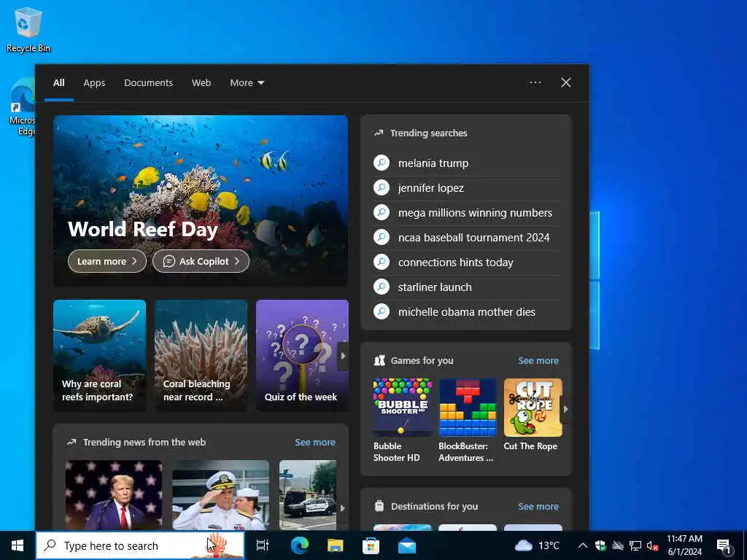Switch to the Web tab
This screenshot has width=747, height=560.
click(201, 82)
